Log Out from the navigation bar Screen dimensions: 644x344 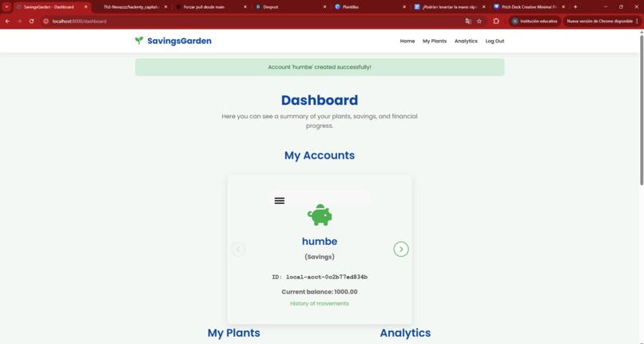(495, 41)
